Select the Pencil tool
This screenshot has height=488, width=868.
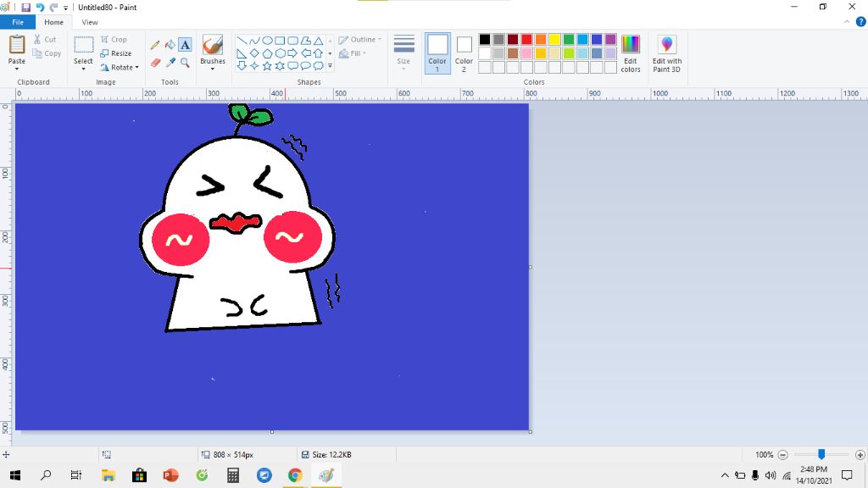point(156,45)
